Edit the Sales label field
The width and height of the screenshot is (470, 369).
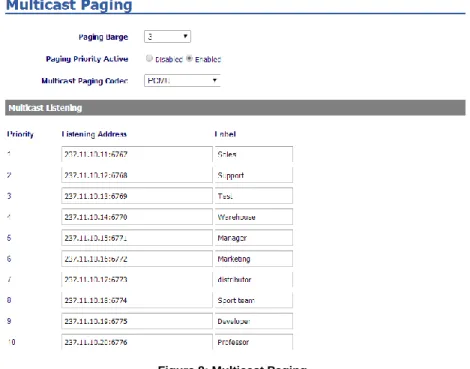254,154
